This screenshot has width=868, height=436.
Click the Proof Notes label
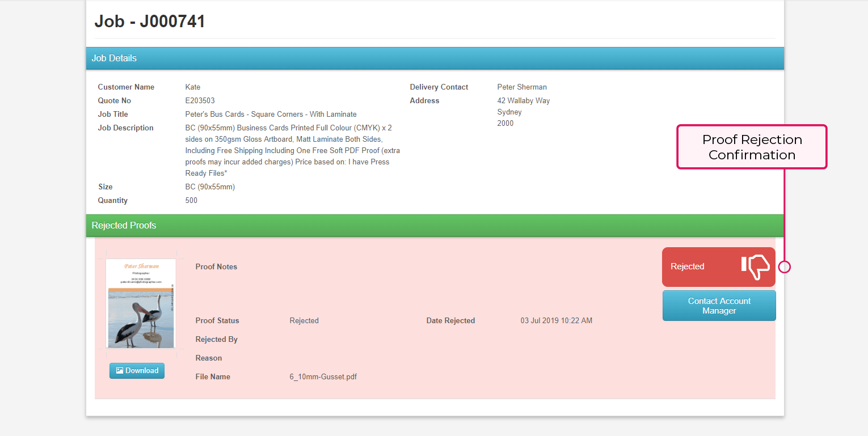pos(216,267)
